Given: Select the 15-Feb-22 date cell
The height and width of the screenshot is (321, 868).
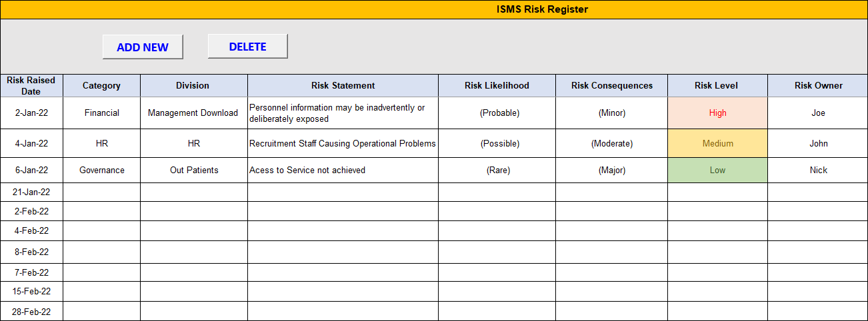Looking at the screenshot, I should pos(31,291).
